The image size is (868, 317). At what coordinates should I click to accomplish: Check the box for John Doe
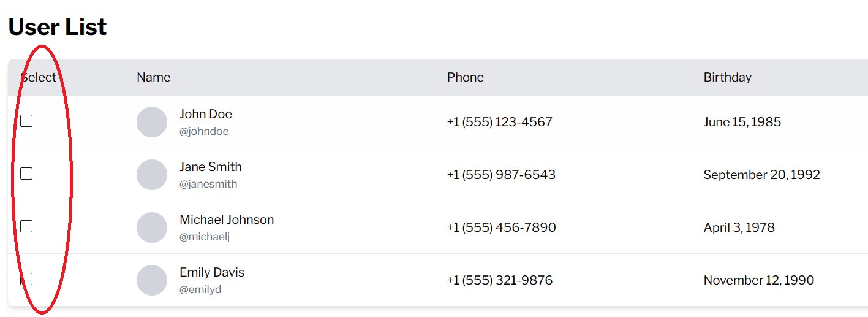(26, 121)
